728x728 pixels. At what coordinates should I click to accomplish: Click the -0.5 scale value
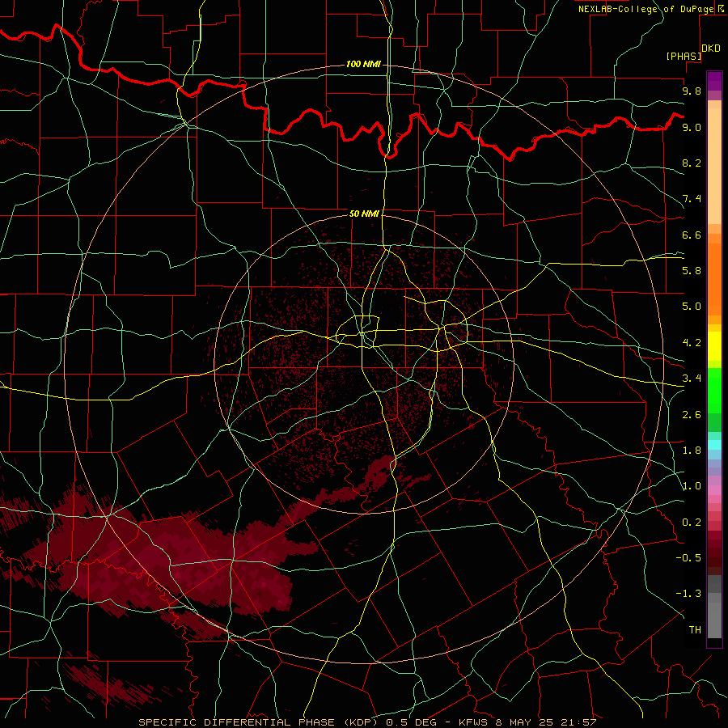(688, 558)
